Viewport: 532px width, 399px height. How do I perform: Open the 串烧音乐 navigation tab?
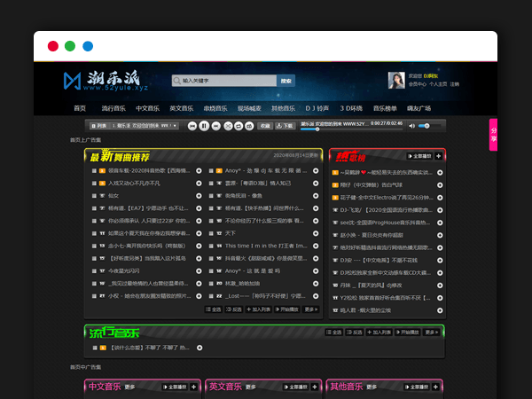[216, 108]
